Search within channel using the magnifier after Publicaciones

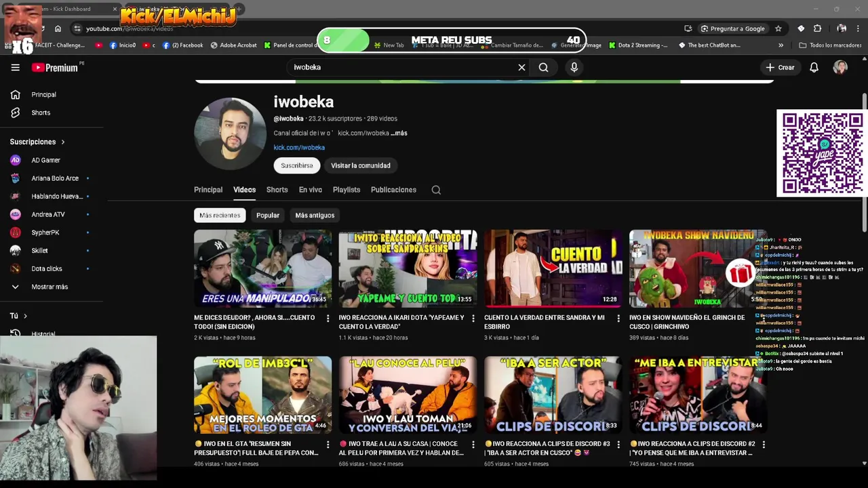[436, 190]
